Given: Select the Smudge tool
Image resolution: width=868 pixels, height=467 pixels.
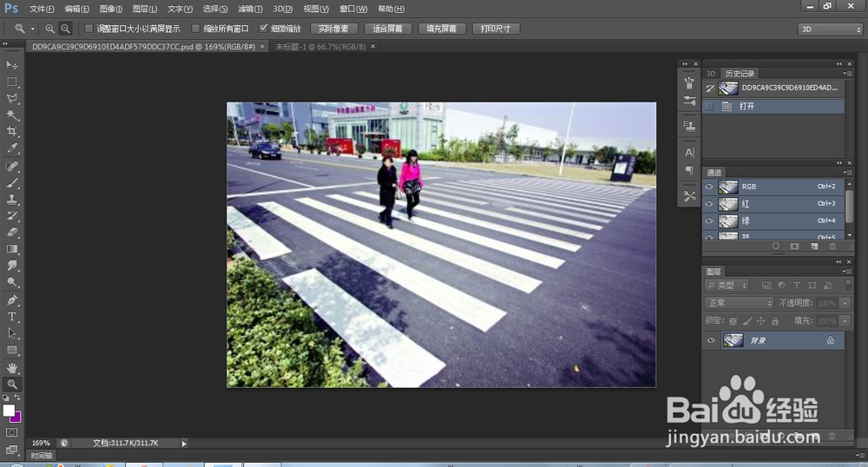Looking at the screenshot, I should click(11, 266).
